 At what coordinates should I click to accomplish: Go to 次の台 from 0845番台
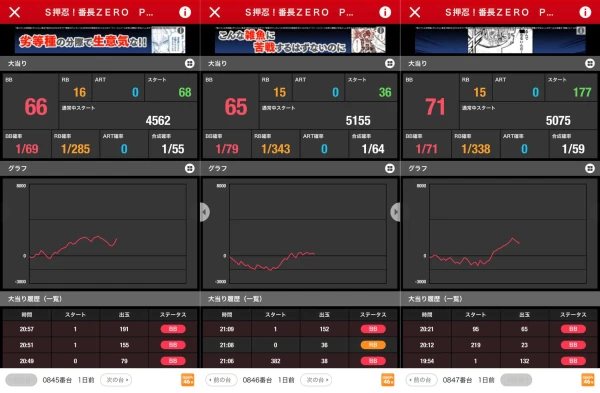click(x=116, y=380)
